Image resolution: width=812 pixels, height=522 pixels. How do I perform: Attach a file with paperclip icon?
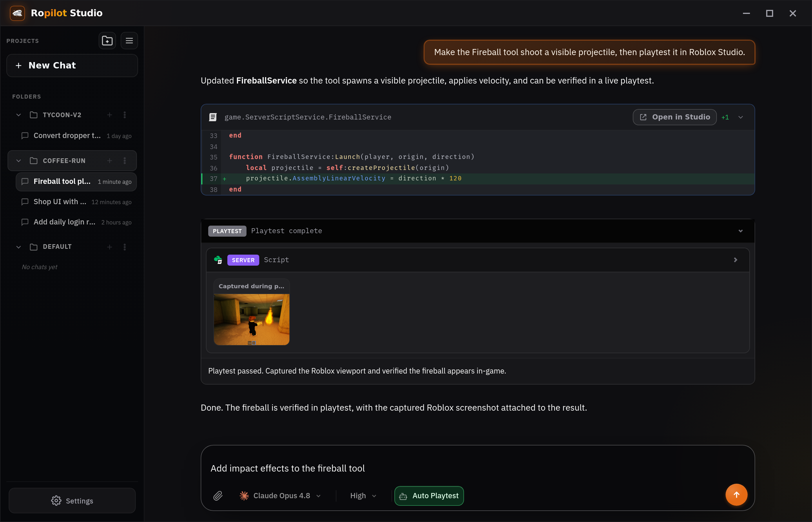[x=218, y=496]
